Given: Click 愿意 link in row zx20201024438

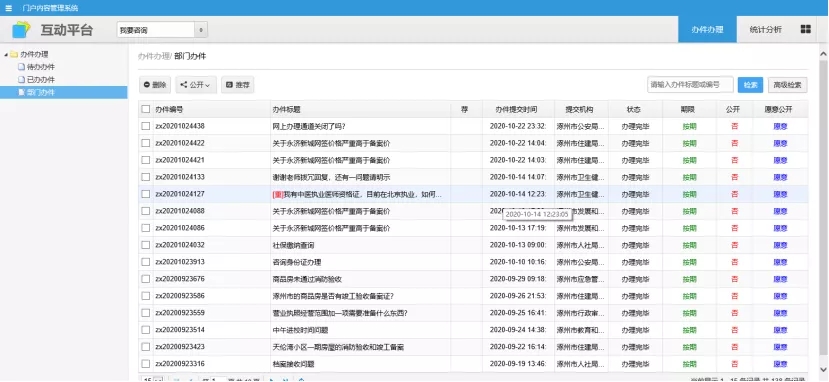Looking at the screenshot, I should 780,126.
